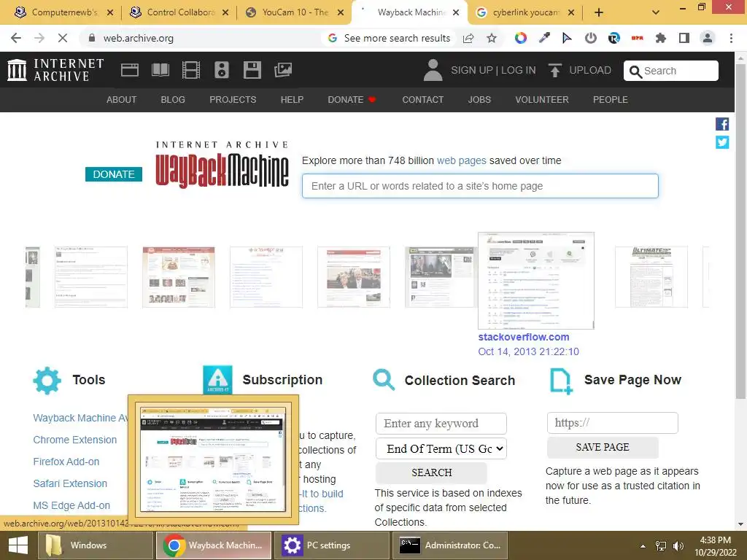
Task: Click the Collection SEARCH button
Action: click(x=431, y=472)
